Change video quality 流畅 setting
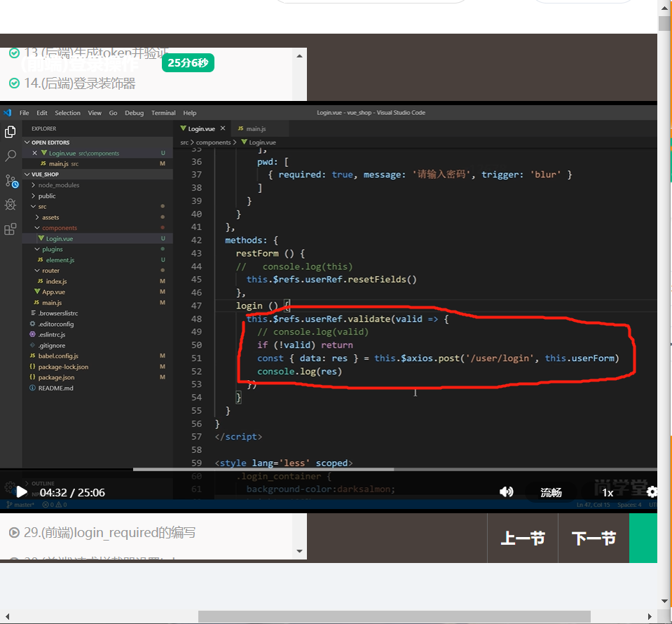672x624 pixels. tap(551, 492)
